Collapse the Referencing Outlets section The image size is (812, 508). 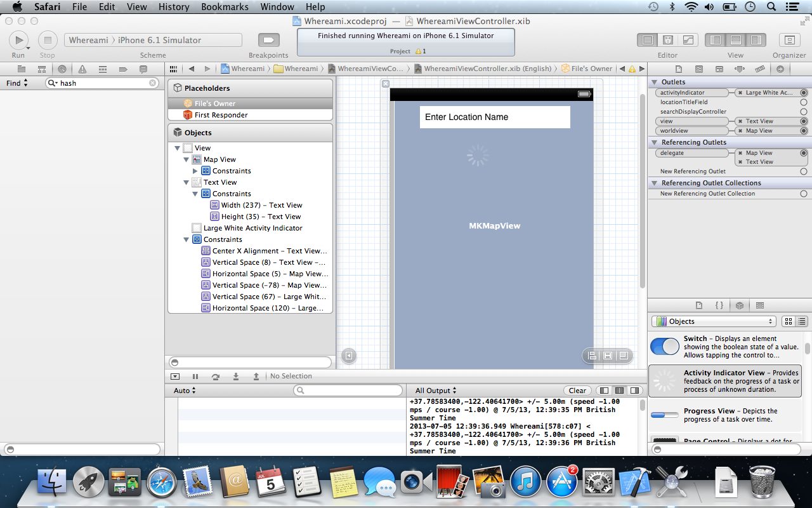pyautogui.click(x=655, y=142)
